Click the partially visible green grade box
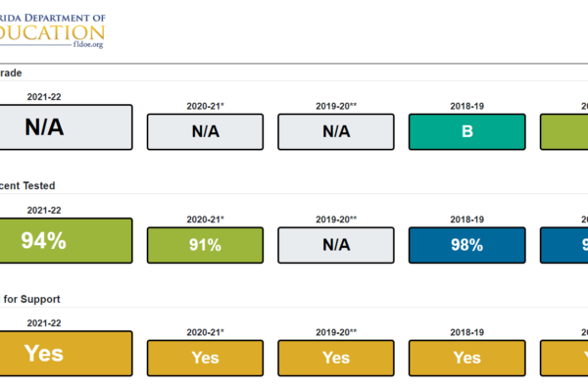 pos(565,131)
